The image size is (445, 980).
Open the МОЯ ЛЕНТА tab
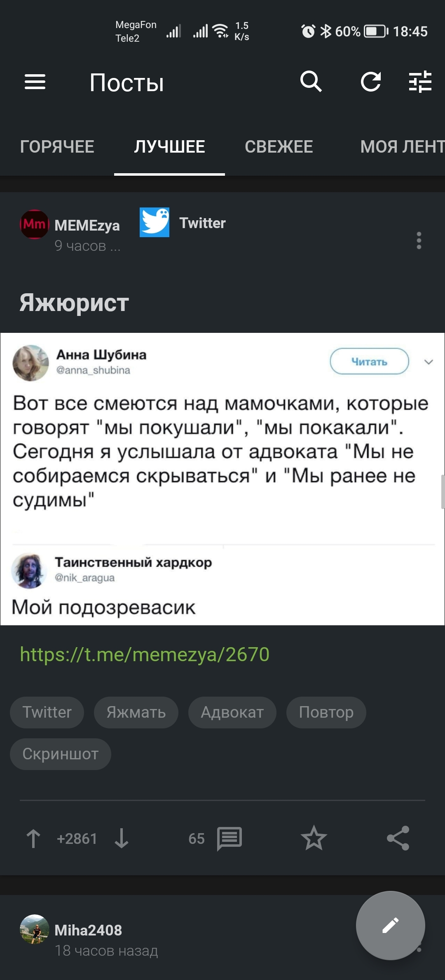coord(402,147)
